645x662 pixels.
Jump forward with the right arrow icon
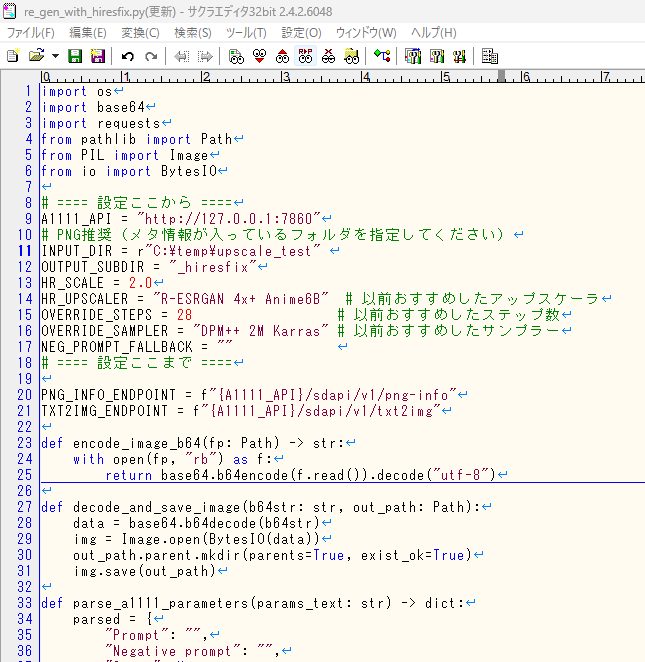pyautogui.click(x=205, y=56)
